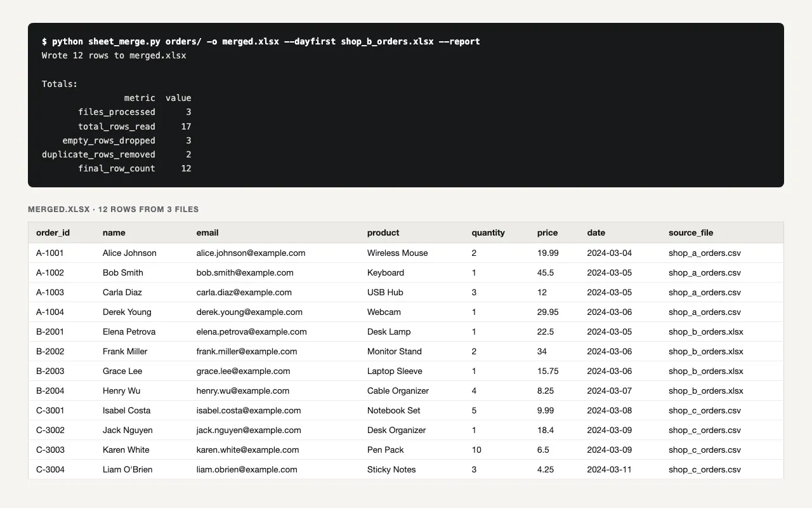The image size is (812, 508).
Task: Click the Pen Pack product cell
Action: (386, 450)
